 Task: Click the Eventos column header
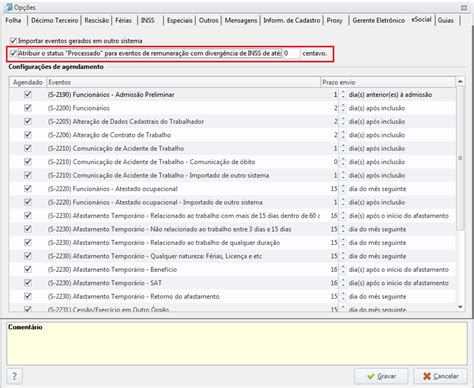[183, 82]
